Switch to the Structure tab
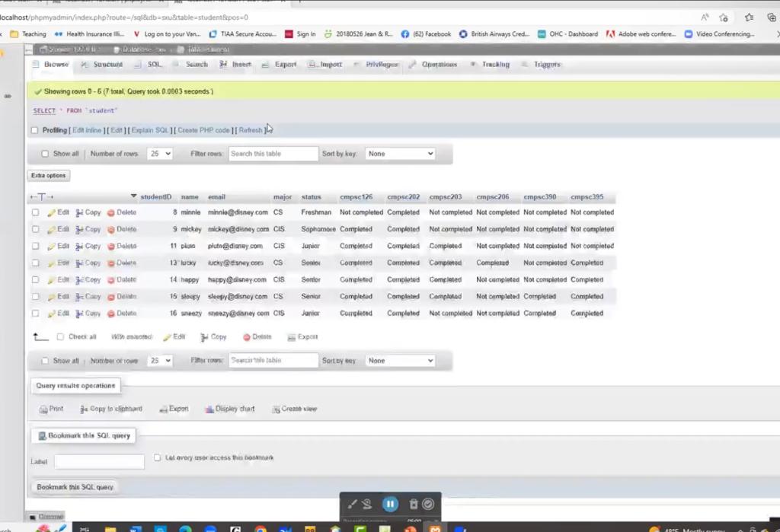 coord(102,65)
